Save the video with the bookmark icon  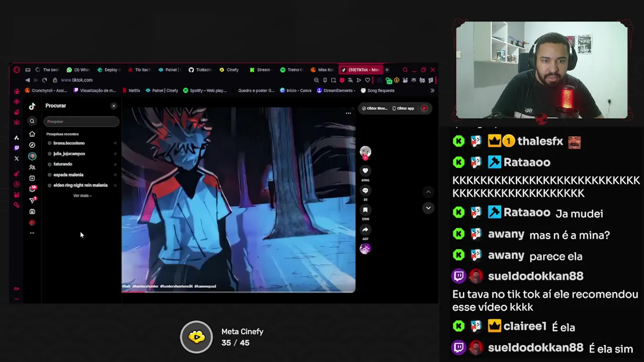365,210
